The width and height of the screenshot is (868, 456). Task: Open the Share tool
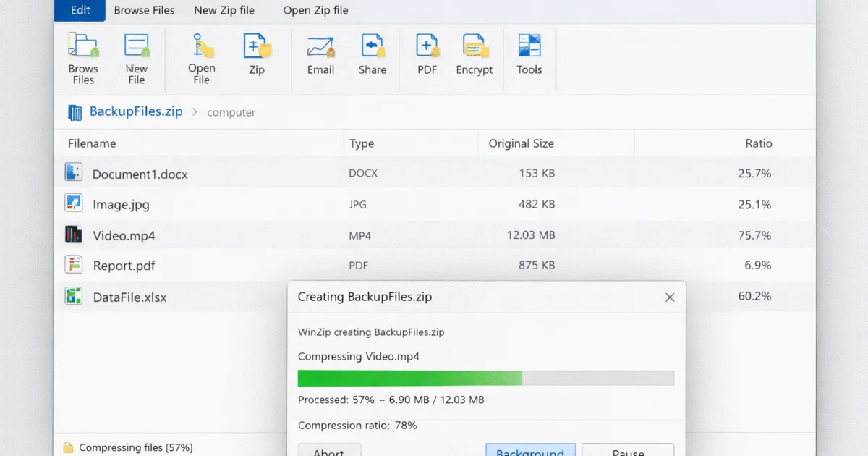pos(373,45)
